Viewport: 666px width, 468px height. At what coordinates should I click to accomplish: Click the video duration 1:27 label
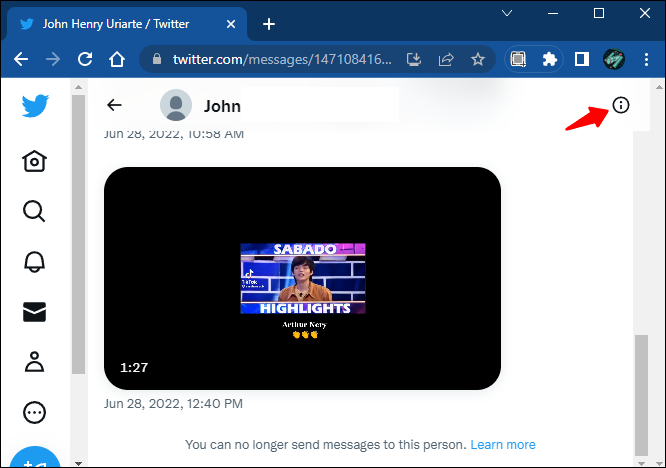click(134, 367)
